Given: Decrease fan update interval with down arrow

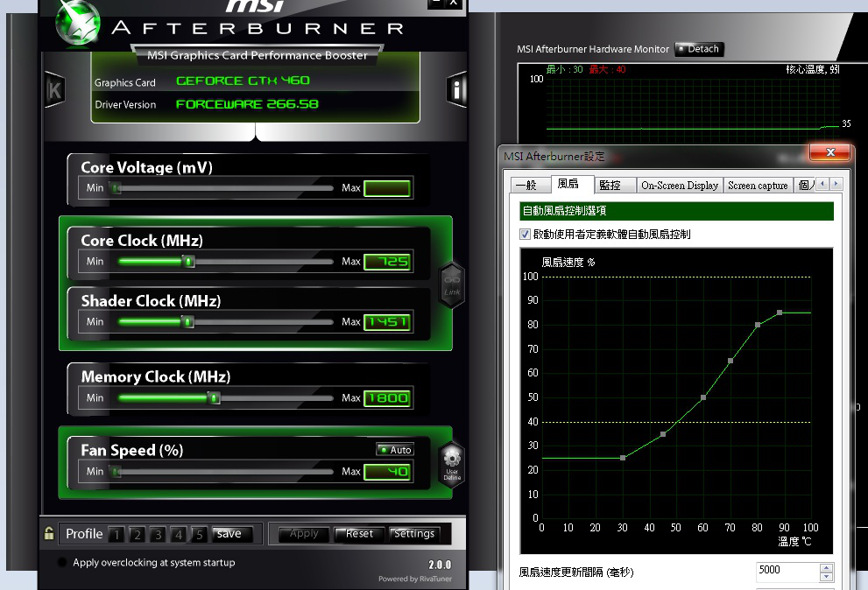Looking at the screenshot, I should tap(827, 577).
